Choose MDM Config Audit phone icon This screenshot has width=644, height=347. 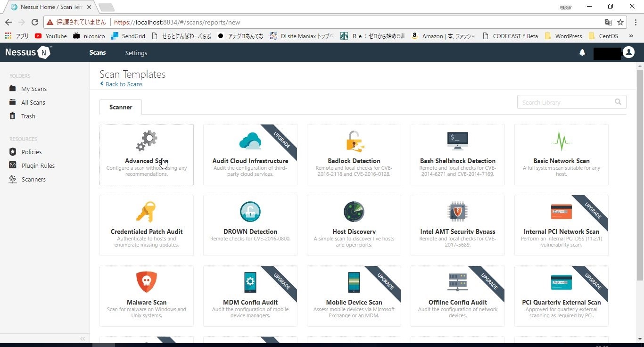point(250,282)
